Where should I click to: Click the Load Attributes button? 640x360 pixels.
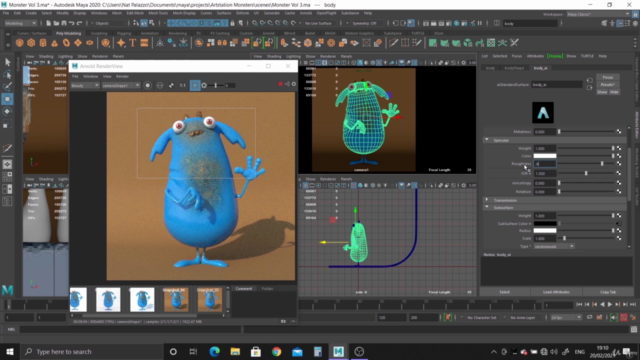click(556, 292)
